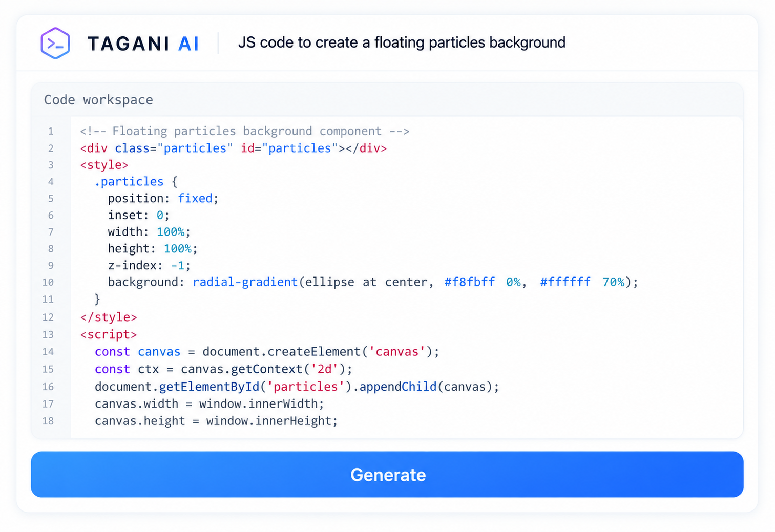This screenshot has width=775, height=532.
Task: Click the z-index: -1 declaration
Action: click(x=149, y=265)
